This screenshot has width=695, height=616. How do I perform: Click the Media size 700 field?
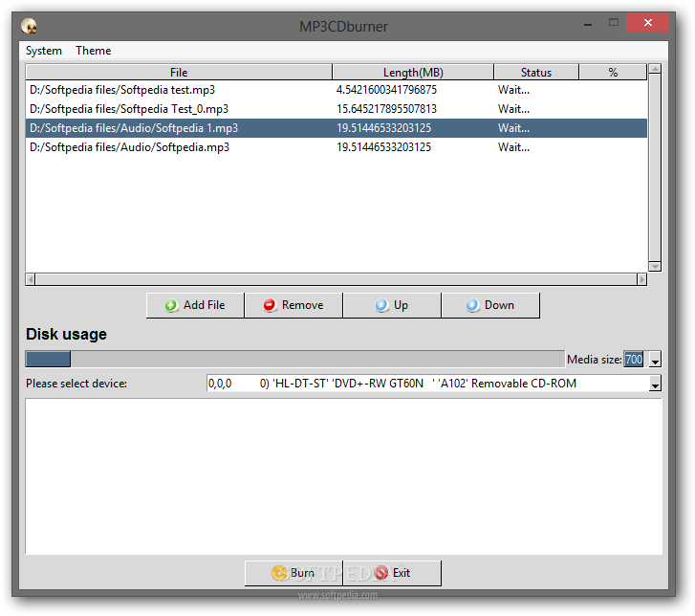[x=634, y=359]
